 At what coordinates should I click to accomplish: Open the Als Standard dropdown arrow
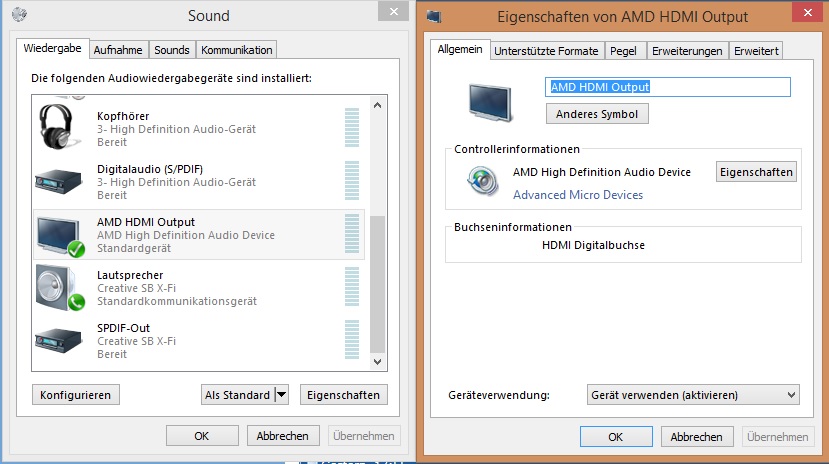click(282, 395)
